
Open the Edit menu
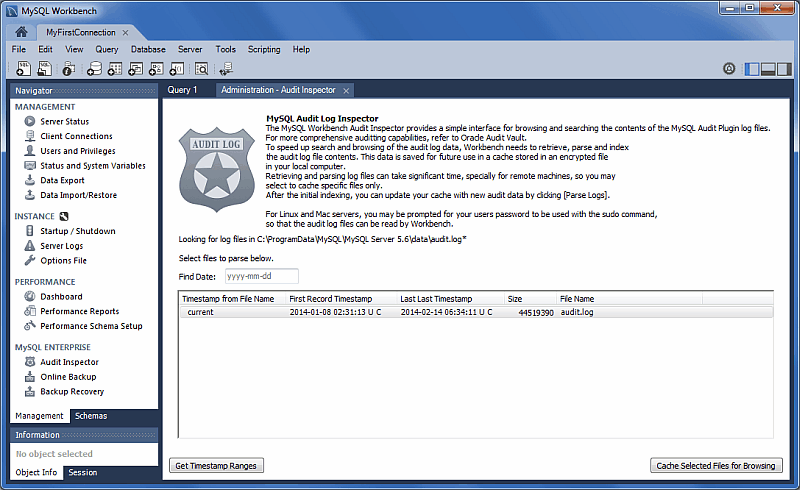pos(45,50)
